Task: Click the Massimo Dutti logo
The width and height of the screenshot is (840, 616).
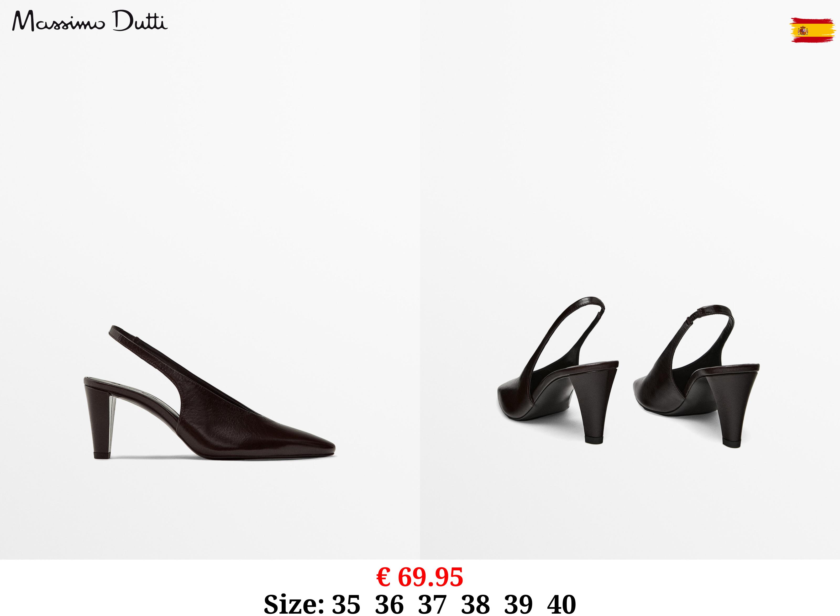Action: point(90,21)
